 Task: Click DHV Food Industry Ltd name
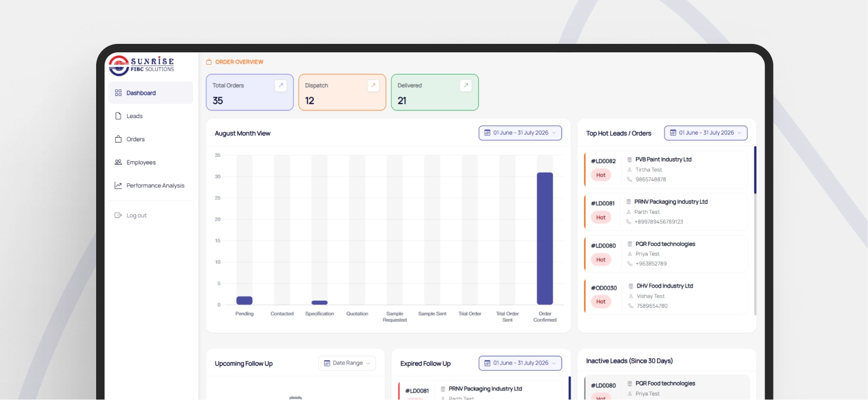click(x=664, y=286)
